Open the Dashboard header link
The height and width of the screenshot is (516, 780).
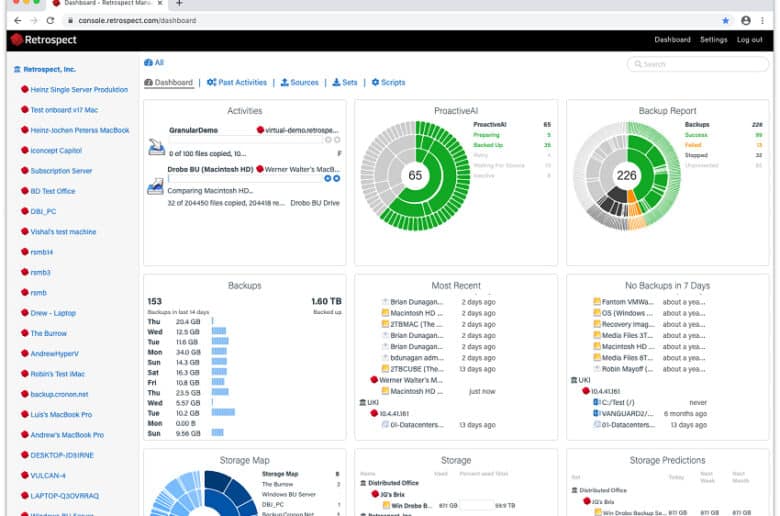pyautogui.click(x=672, y=40)
